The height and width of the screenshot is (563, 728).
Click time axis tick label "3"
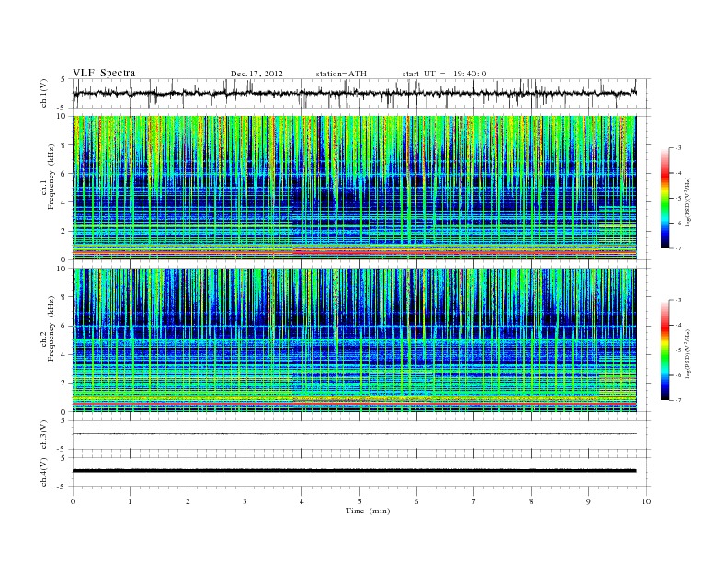point(245,501)
